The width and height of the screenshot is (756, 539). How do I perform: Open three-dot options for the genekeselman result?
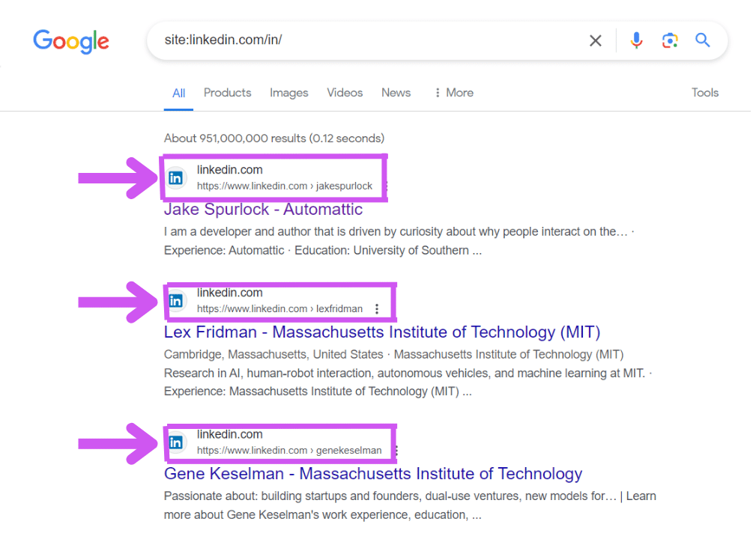point(396,451)
